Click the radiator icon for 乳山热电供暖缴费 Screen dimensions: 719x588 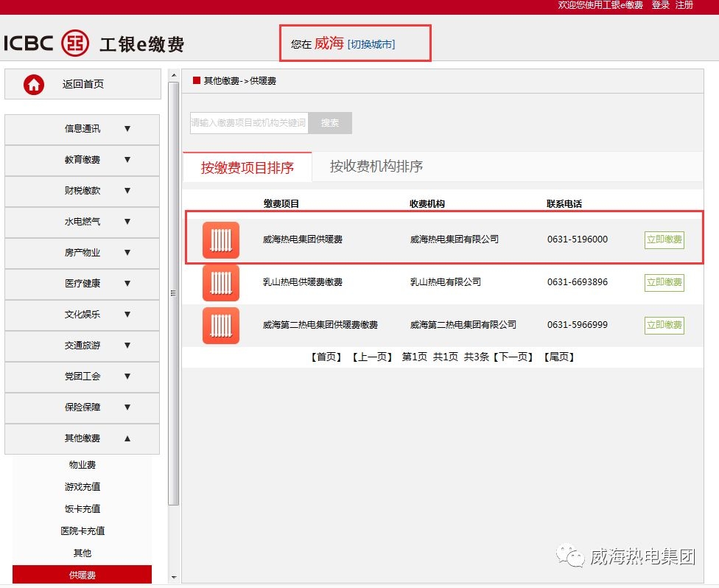coord(222,283)
